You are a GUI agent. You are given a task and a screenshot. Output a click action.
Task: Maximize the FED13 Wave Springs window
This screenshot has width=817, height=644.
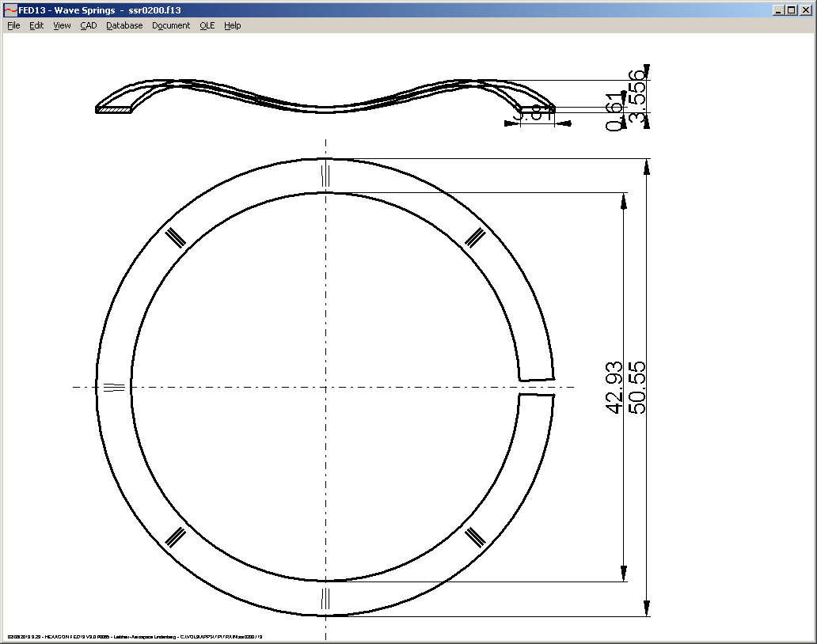[791, 10]
